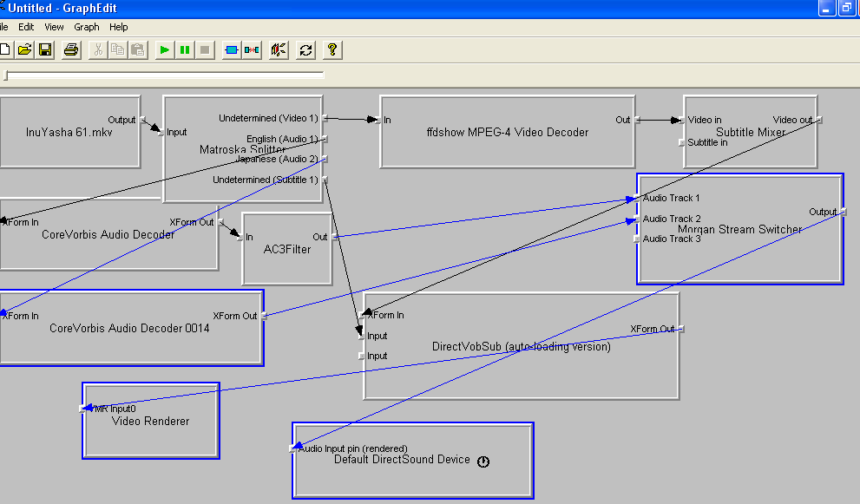The width and height of the screenshot is (860, 504).
Task: Cut selection with scissors icon
Action: 98,50
